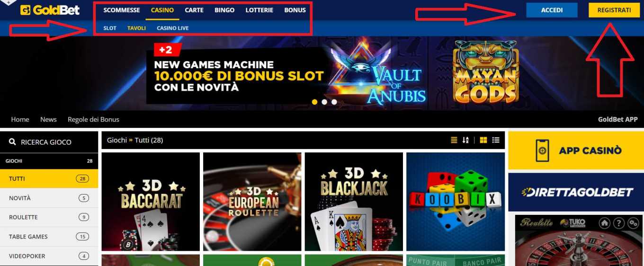Click the GoldBet logo

click(x=50, y=10)
